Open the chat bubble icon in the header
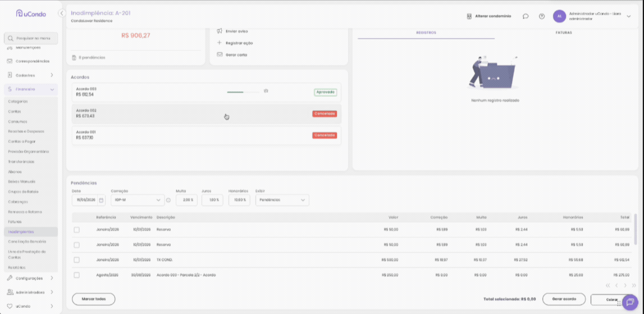 pyautogui.click(x=526, y=16)
